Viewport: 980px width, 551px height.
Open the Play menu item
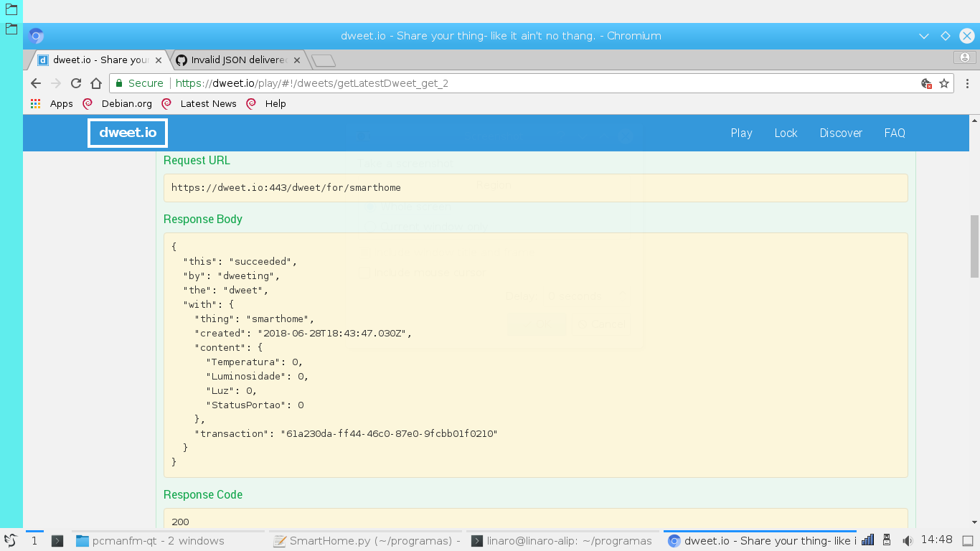(741, 133)
